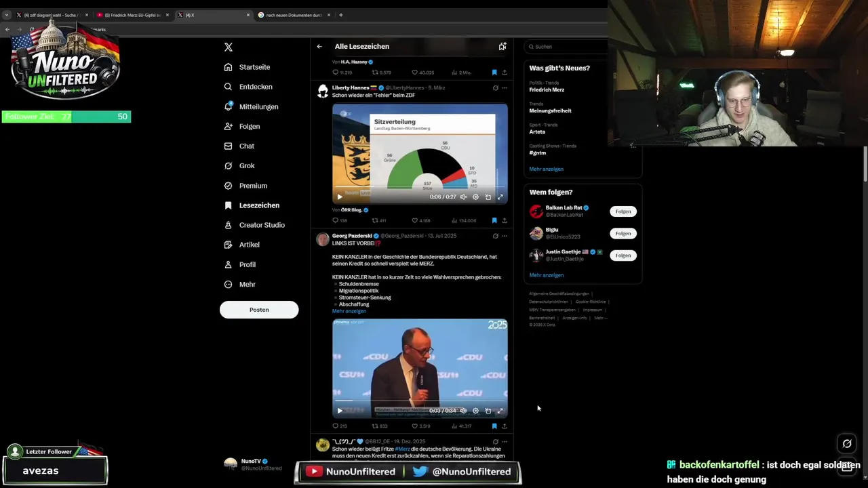Remove bookmark on Georg Pazderski post
This screenshot has height=488, width=868.
point(494,426)
